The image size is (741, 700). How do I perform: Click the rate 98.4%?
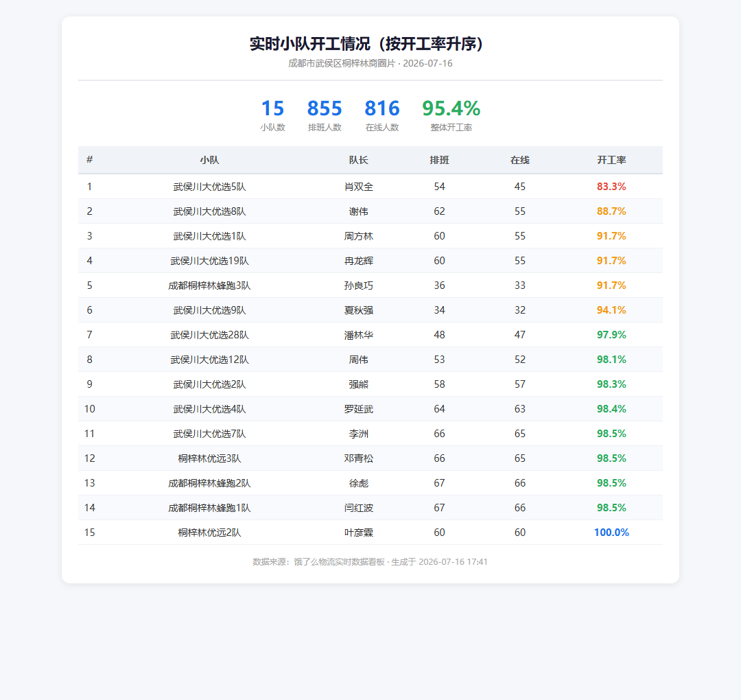pyautogui.click(x=611, y=409)
